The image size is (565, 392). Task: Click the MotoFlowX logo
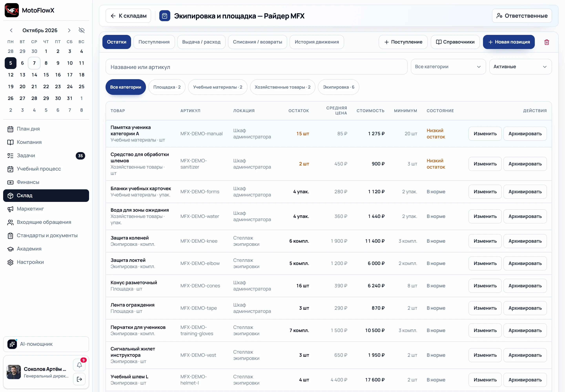12,10
